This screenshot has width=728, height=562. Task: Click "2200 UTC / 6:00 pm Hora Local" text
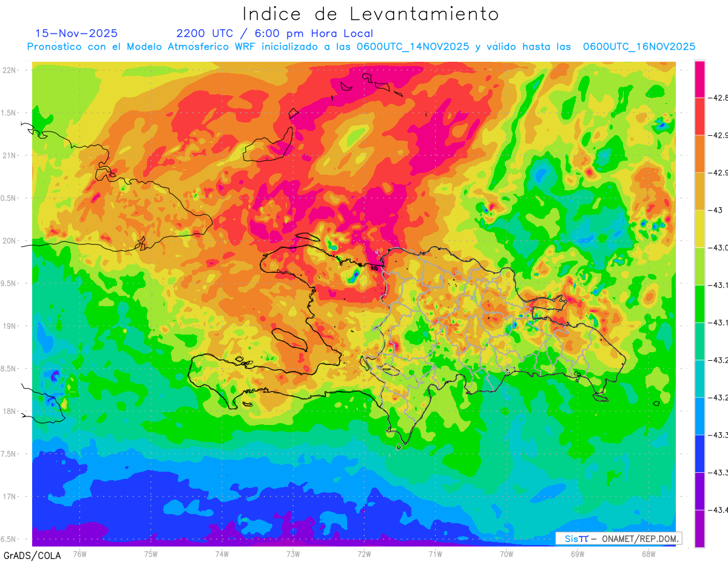click(x=274, y=33)
